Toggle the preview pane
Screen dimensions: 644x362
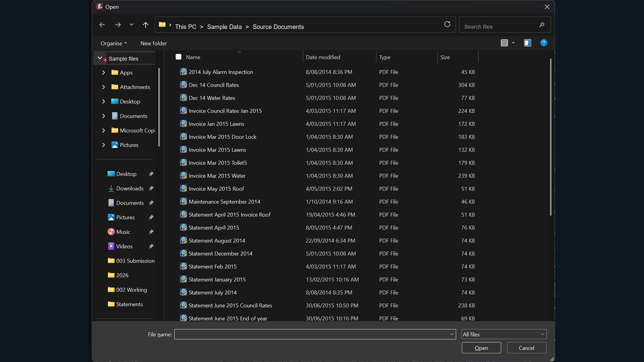click(528, 43)
